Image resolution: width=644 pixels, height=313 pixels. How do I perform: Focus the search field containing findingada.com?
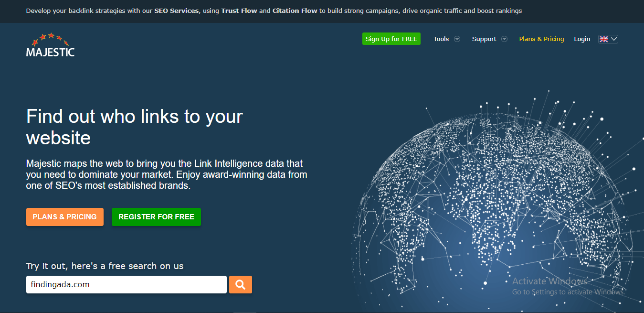click(x=127, y=285)
